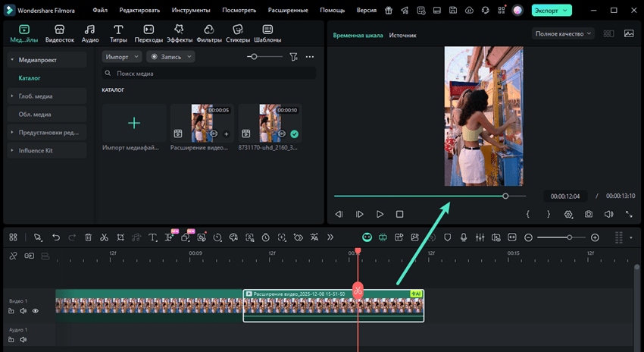Screen dimensions: 644x352
Task: Click the trash delete icon in timeline toolbar
Action: (x=88, y=237)
